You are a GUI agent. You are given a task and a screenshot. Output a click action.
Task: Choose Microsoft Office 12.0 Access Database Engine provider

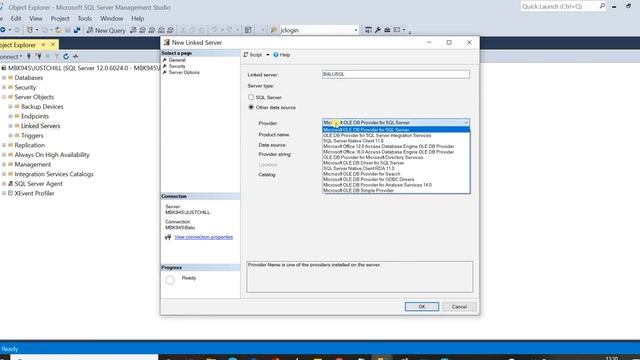tap(396, 146)
